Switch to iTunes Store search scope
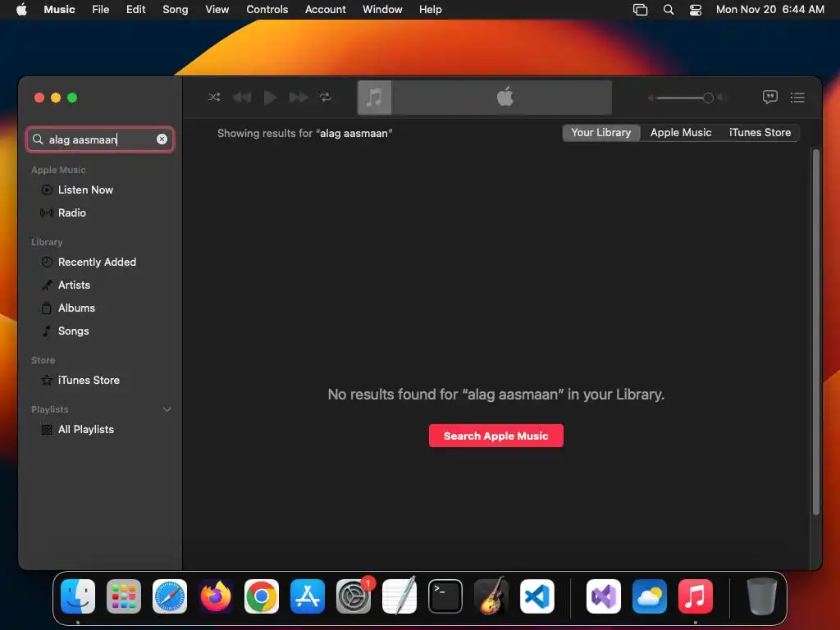Image resolution: width=840 pixels, height=630 pixels. click(x=760, y=132)
